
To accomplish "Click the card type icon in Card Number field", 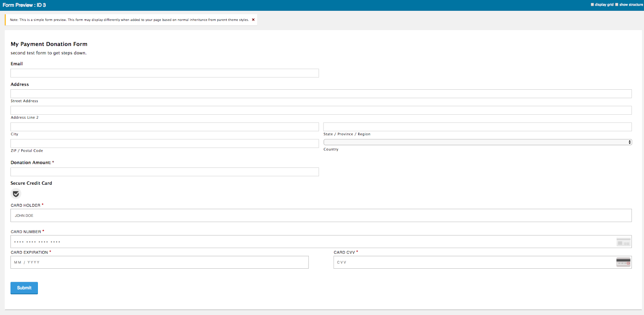I will [x=623, y=242].
